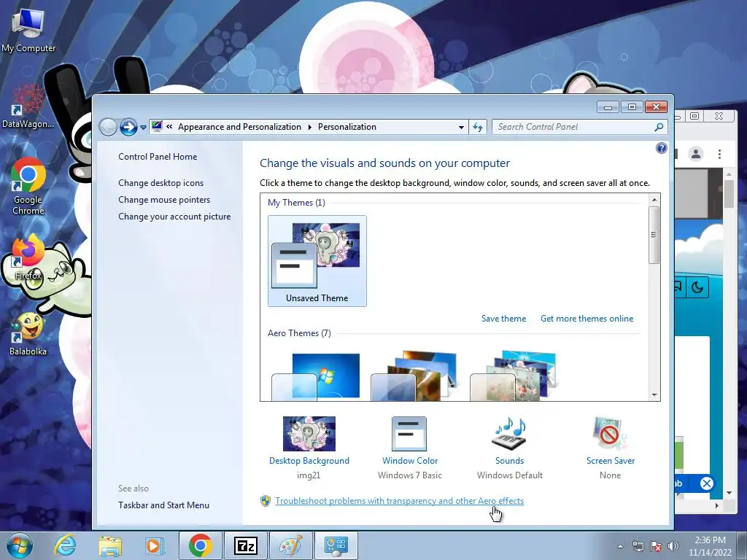Switch to Control Panel taskbar button
The image size is (747, 560).
click(x=336, y=545)
